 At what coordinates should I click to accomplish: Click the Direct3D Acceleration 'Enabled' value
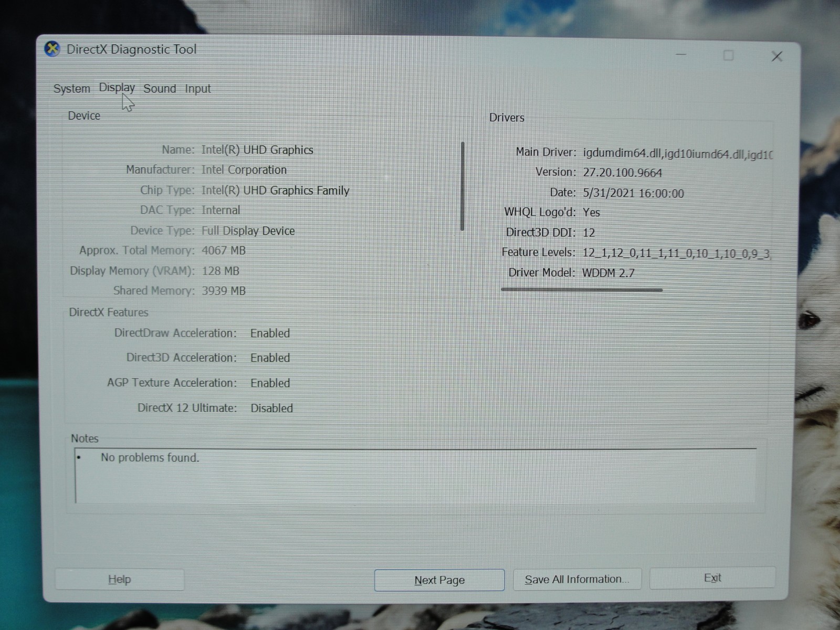coord(270,358)
